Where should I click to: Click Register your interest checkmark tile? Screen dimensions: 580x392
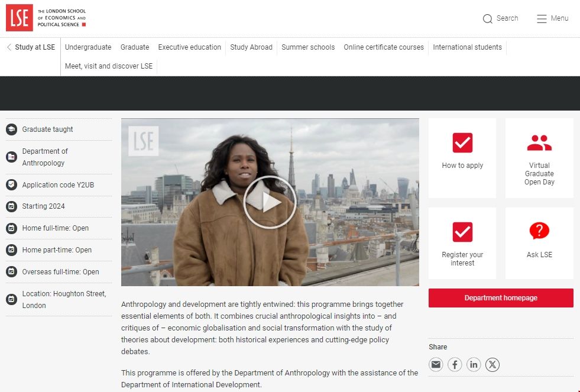pyautogui.click(x=462, y=243)
